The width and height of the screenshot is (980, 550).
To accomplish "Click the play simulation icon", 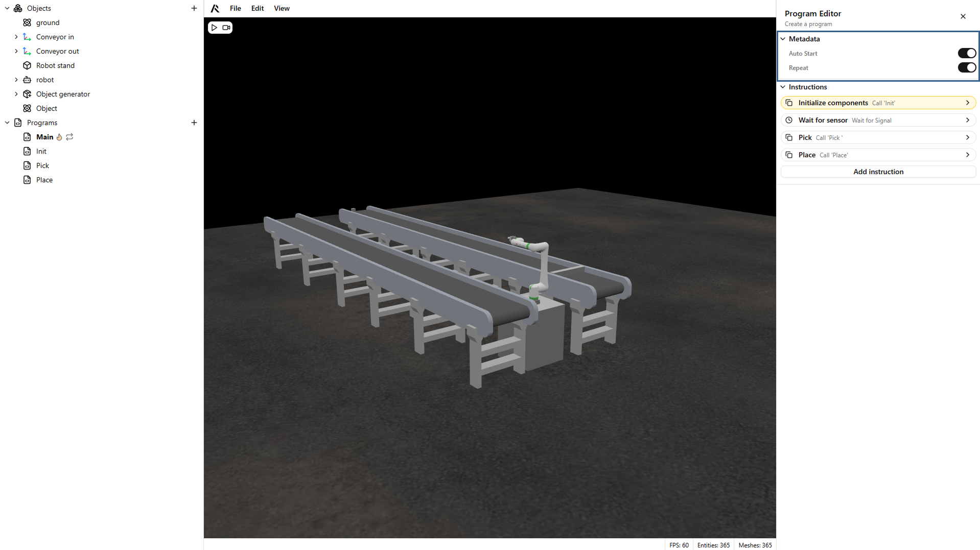I will tap(214, 28).
